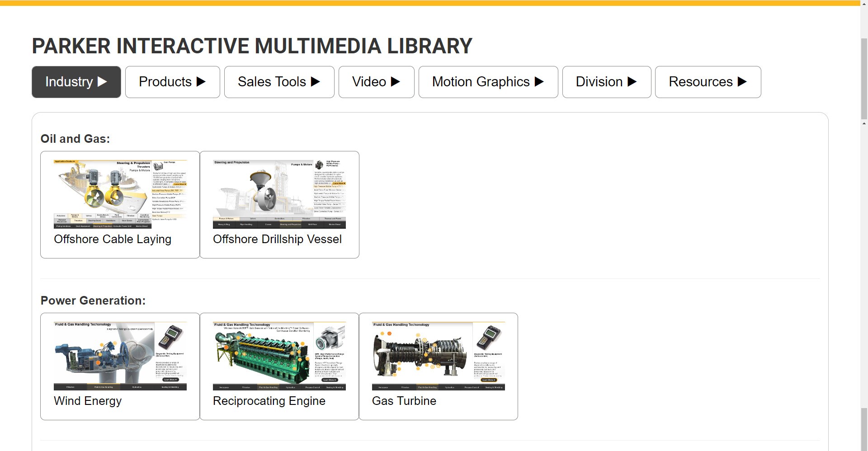Click the arrow icon on the Products button
Image resolution: width=868 pixels, height=451 pixels.
coord(201,82)
